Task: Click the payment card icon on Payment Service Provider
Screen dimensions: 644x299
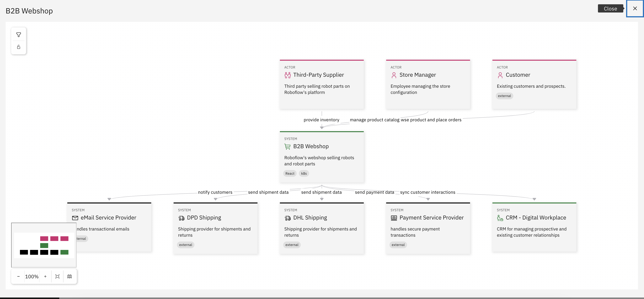Action: click(394, 218)
